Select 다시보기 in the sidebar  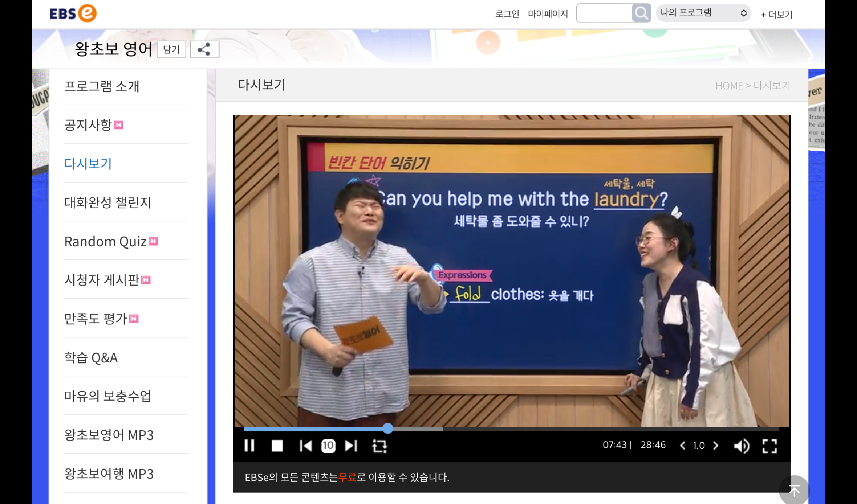[88, 163]
